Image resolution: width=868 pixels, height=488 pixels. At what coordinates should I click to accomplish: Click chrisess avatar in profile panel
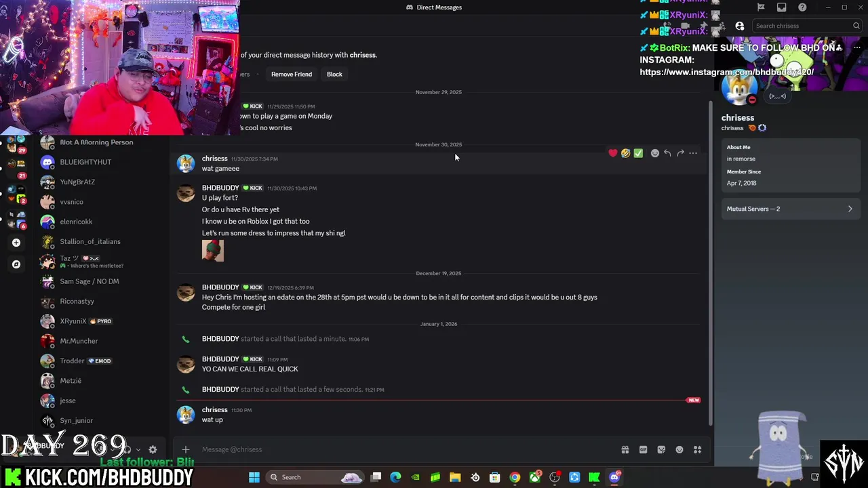click(739, 88)
